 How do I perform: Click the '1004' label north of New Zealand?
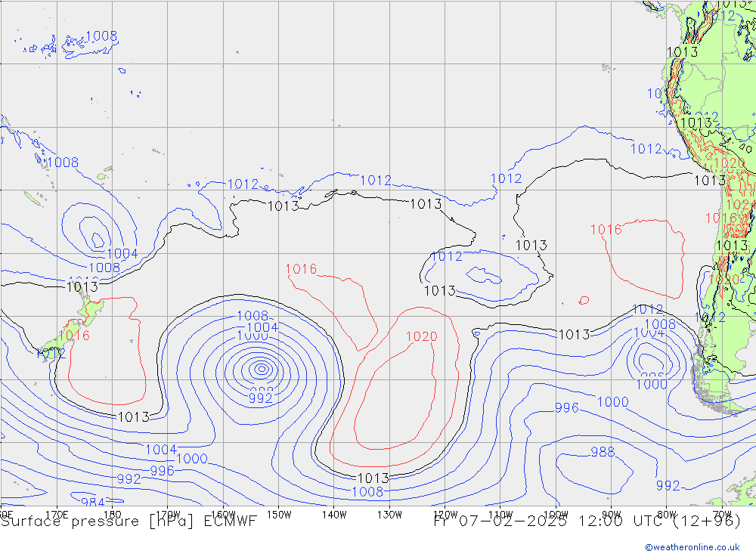122,254
